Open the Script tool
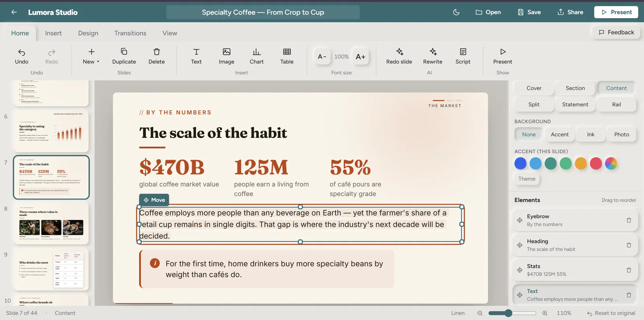Viewport: 644px width, 320px height. pos(463,56)
